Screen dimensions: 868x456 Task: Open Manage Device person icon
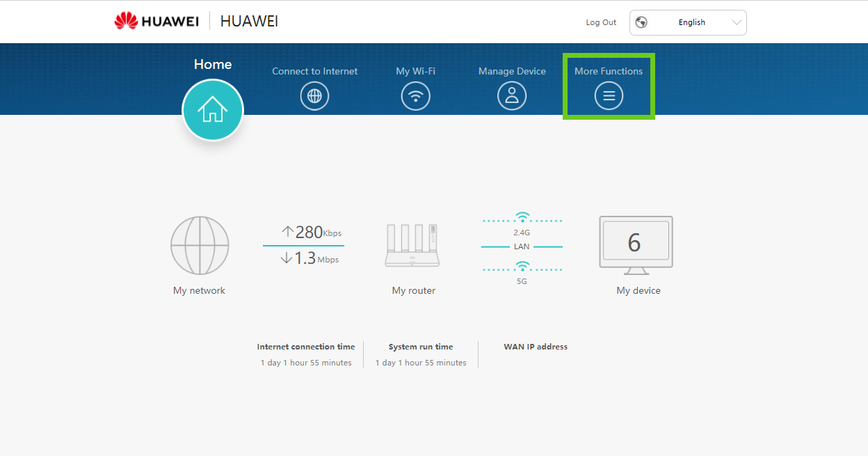pyautogui.click(x=512, y=96)
